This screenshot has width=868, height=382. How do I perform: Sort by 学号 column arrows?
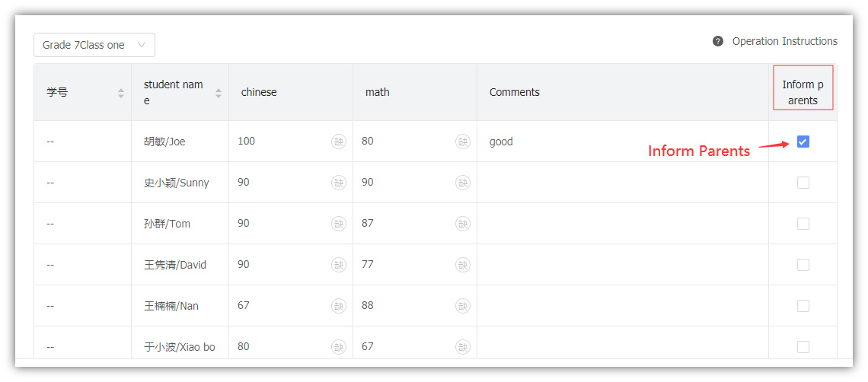(120, 93)
